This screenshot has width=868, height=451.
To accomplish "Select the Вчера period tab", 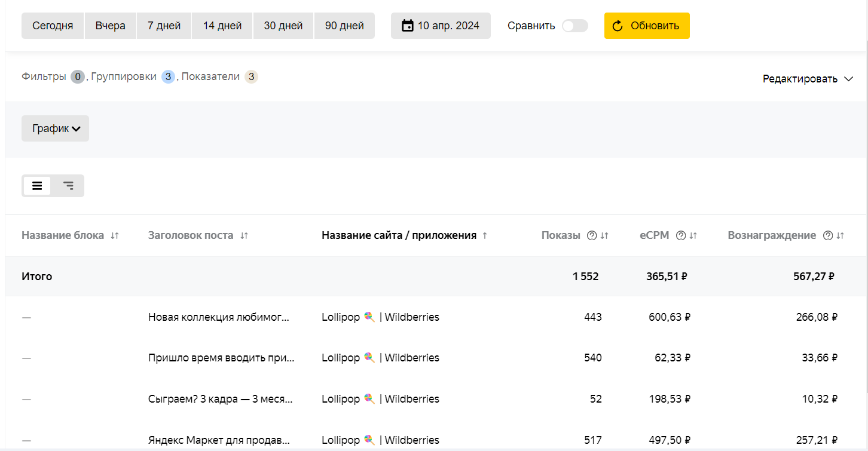I will (111, 26).
